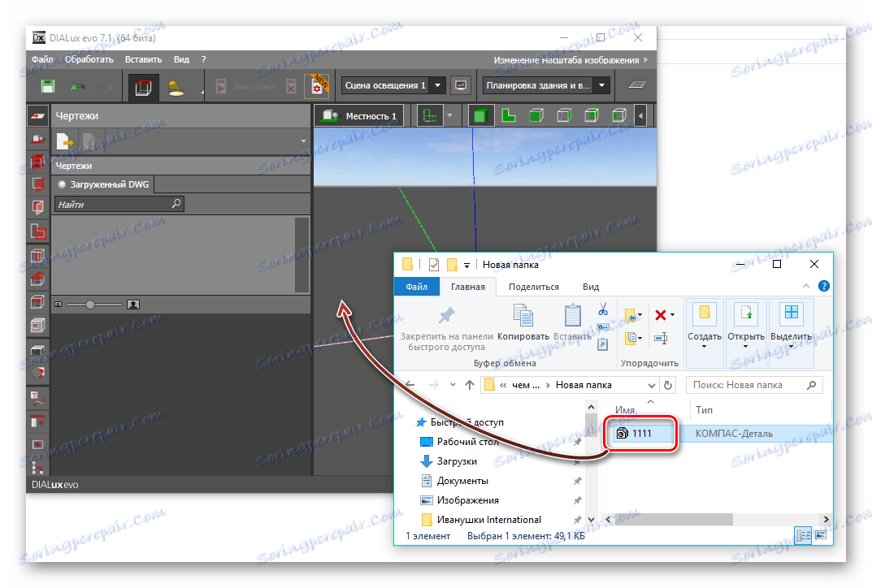Click the Найти search field
Viewport: 872px width, 588px height.
pyautogui.click(x=119, y=204)
